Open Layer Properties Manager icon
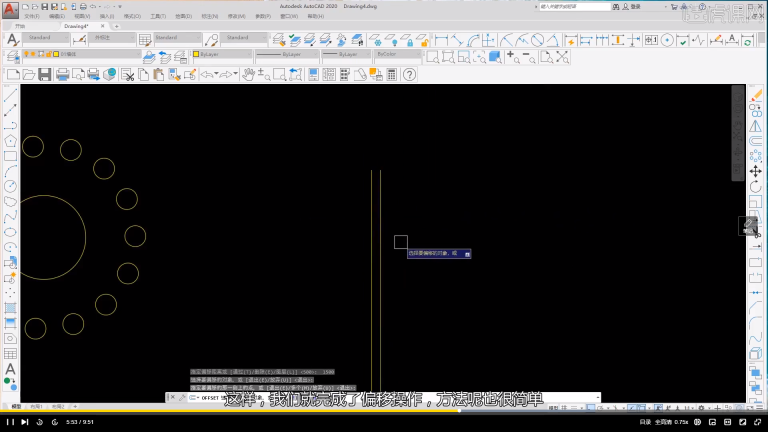Viewport: 768px width, 432px height. [x=12, y=57]
